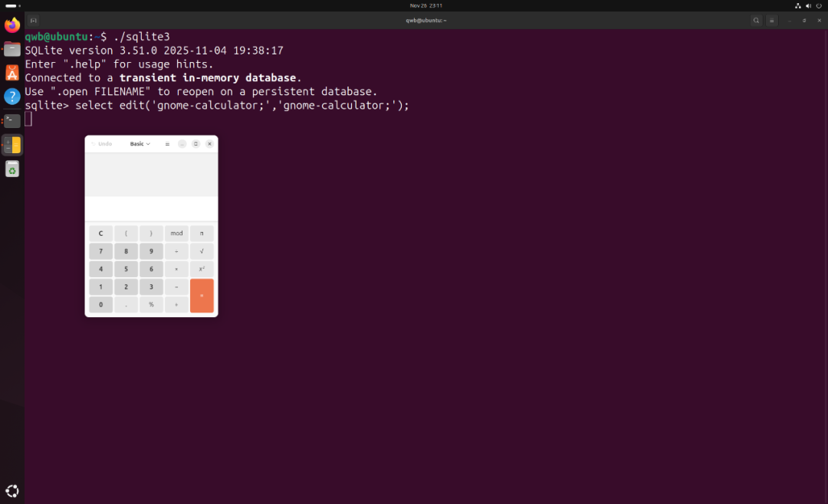Expand the Basic mode dropdown

coord(140,144)
